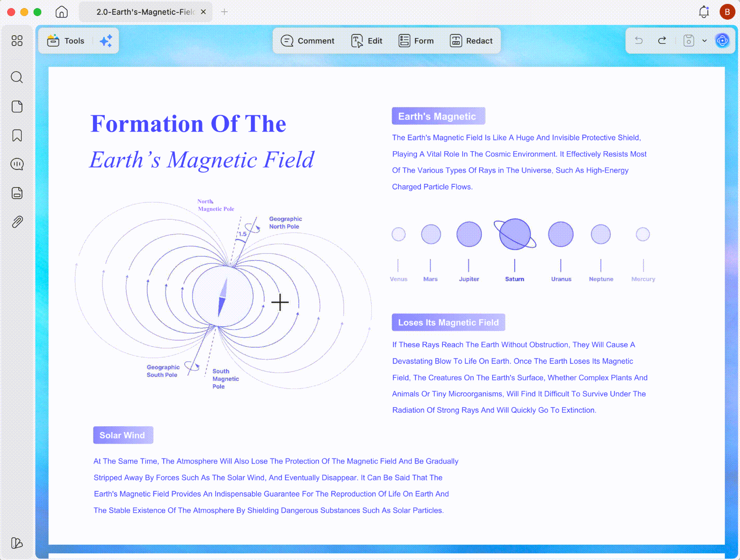Go to the Home screen

(x=62, y=12)
